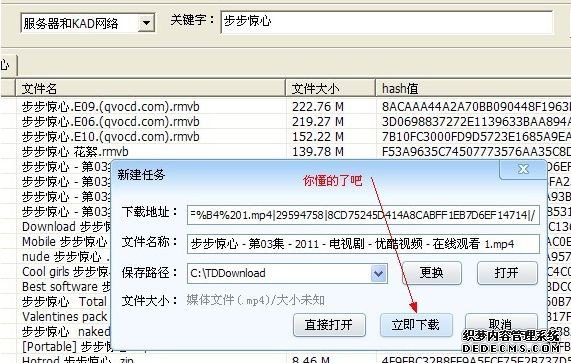The image size is (571, 363).
Task: Click file size 222.76 M cell
Action: pyautogui.click(x=318, y=107)
